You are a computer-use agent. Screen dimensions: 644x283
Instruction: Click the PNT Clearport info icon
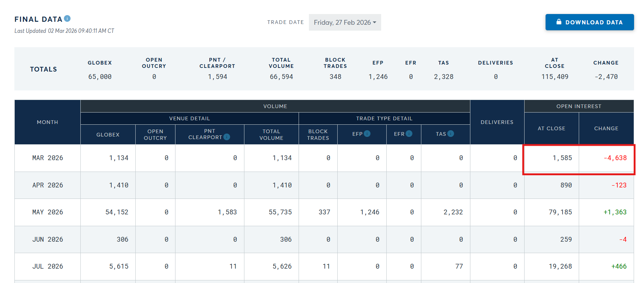point(227,137)
